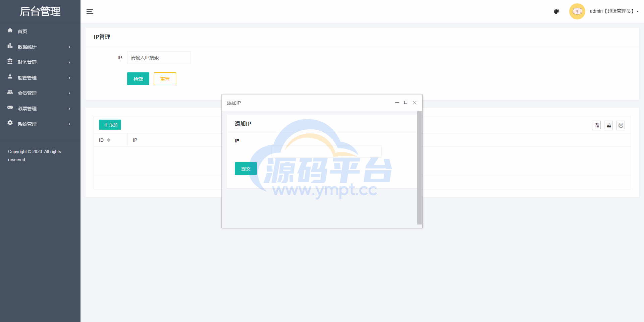The height and width of the screenshot is (322, 644).
Task: Click the 后台管理 logo title
Action: 40,11
